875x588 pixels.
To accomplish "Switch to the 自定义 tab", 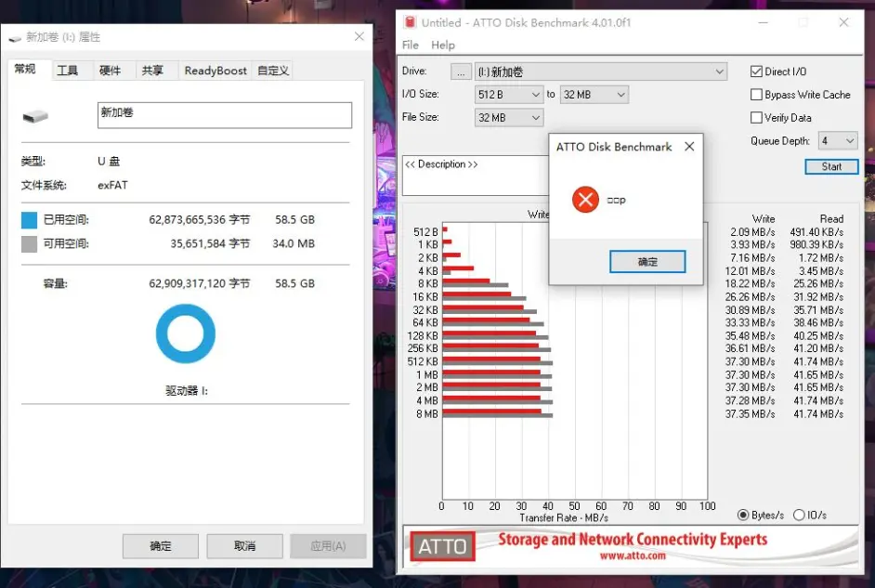I will point(273,71).
